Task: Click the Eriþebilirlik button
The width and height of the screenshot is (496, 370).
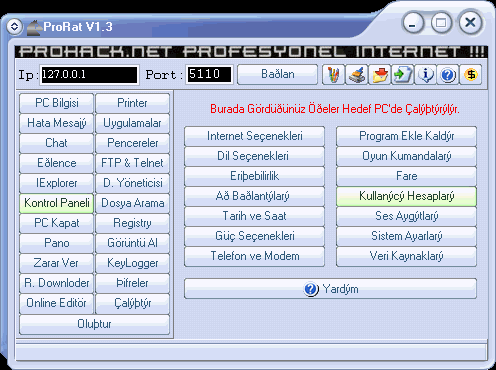Action: pos(254,176)
